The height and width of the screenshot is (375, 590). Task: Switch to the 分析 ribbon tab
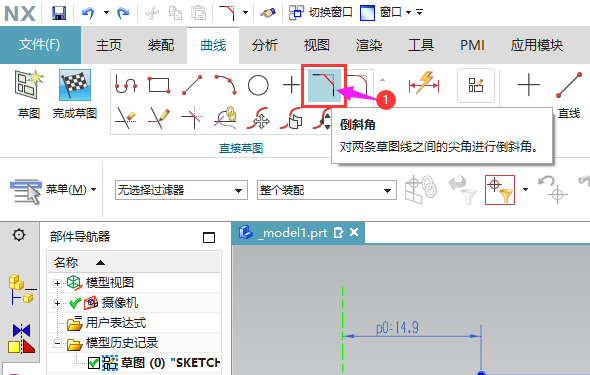pyautogui.click(x=265, y=45)
